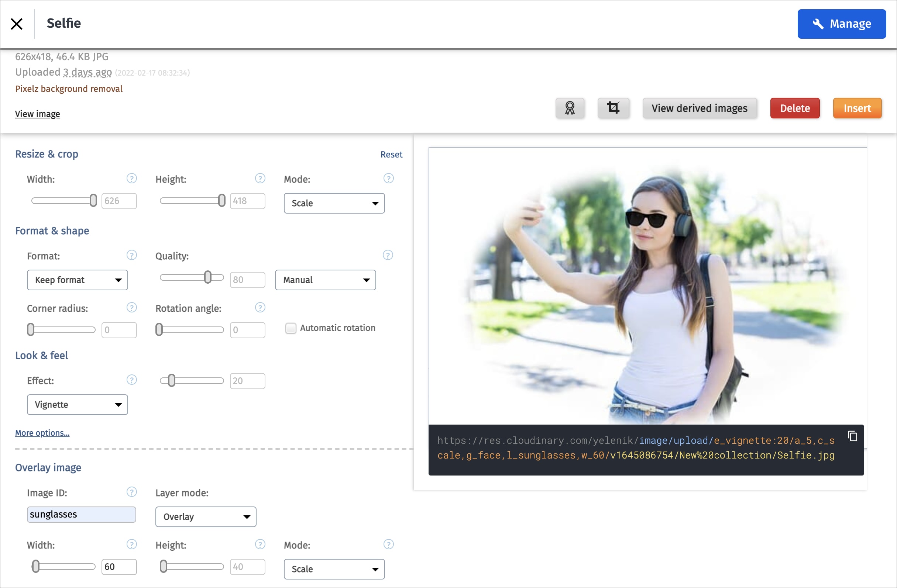Click the More options link
897x588 pixels.
(42, 433)
